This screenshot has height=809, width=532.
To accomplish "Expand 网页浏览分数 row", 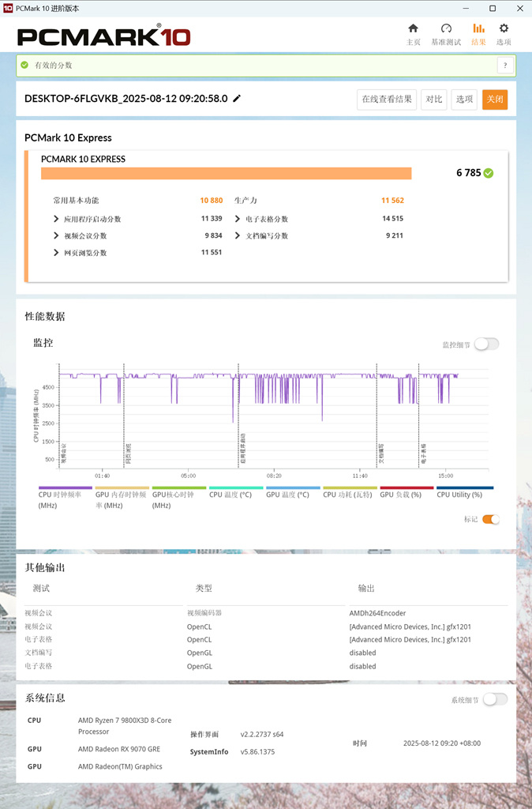I will 56,252.
